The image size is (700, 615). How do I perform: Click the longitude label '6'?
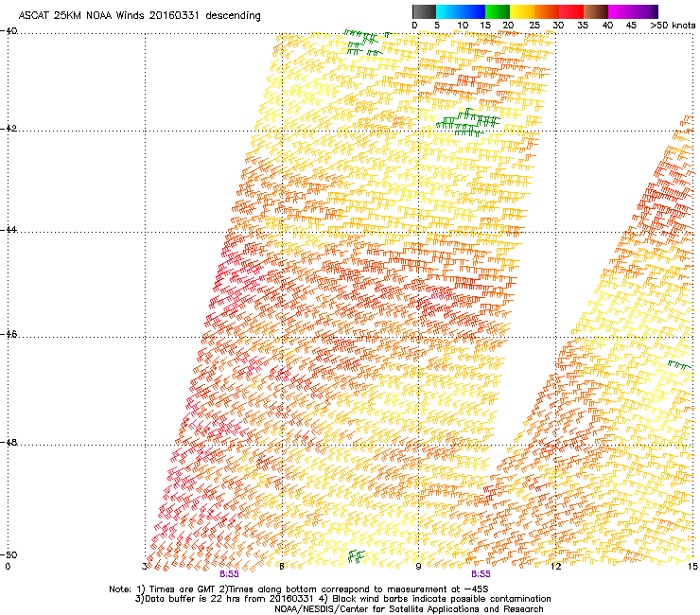(x=282, y=567)
